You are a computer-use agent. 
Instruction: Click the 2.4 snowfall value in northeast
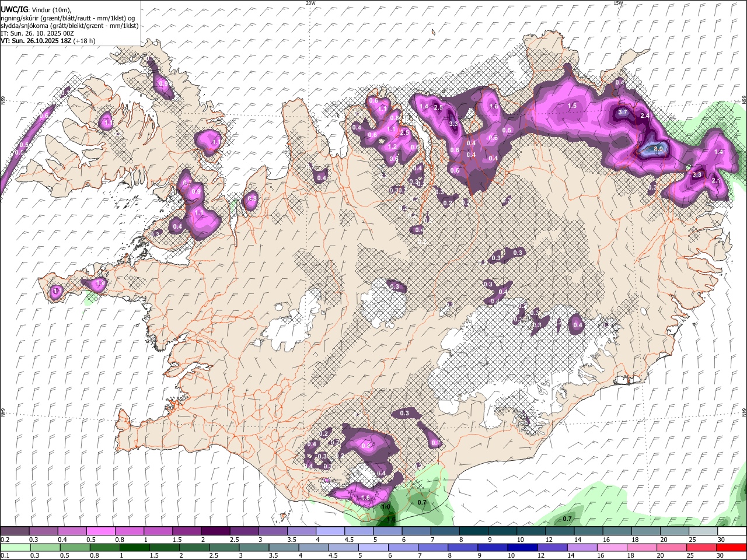click(645, 116)
